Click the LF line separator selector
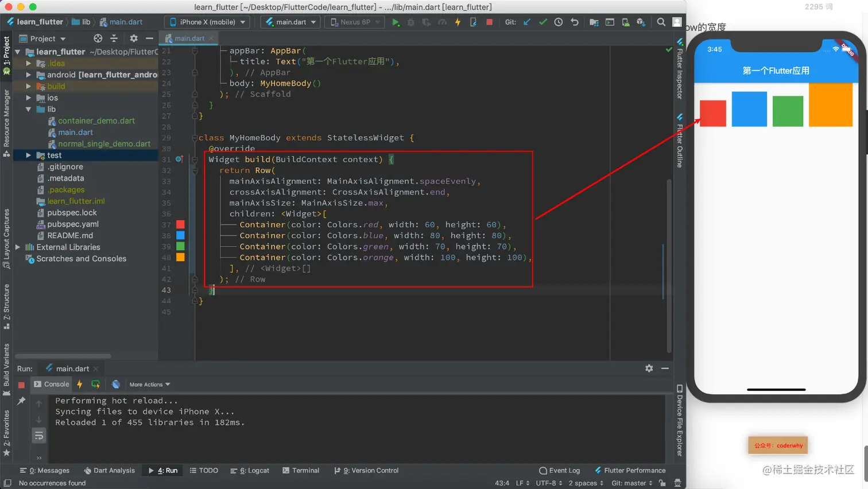 pos(523,483)
